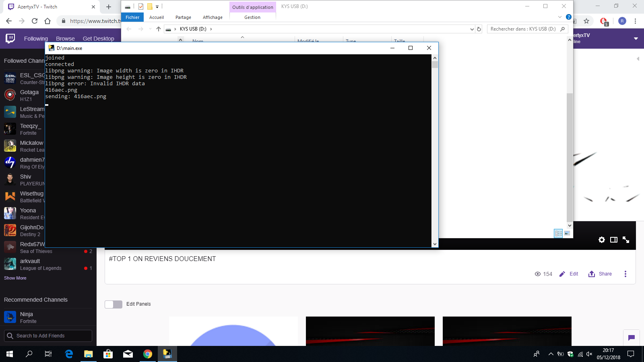The image size is (644, 362).
Task: Collapse the right Twitch panel arrow
Action: 638,59
